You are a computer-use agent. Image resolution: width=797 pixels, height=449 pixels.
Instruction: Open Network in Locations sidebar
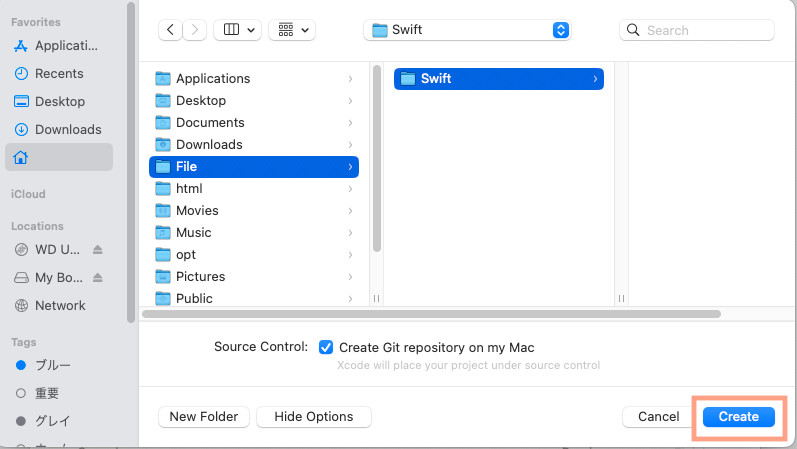pos(59,305)
